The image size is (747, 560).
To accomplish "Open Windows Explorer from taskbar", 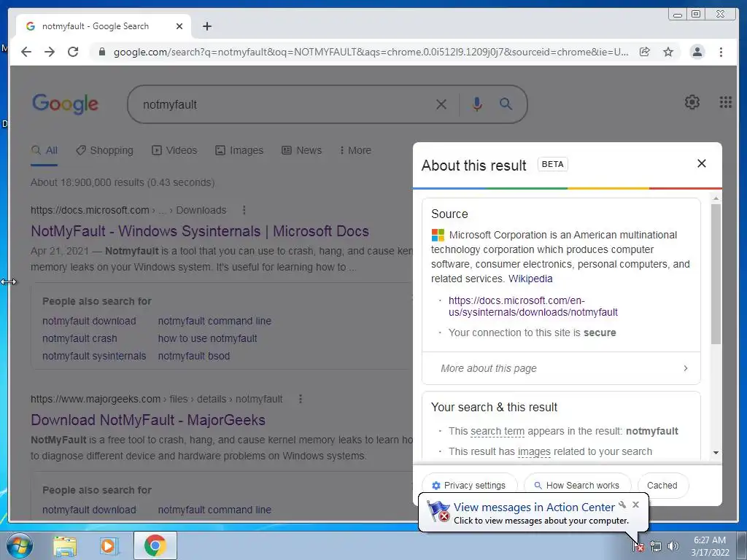I will (x=65, y=545).
